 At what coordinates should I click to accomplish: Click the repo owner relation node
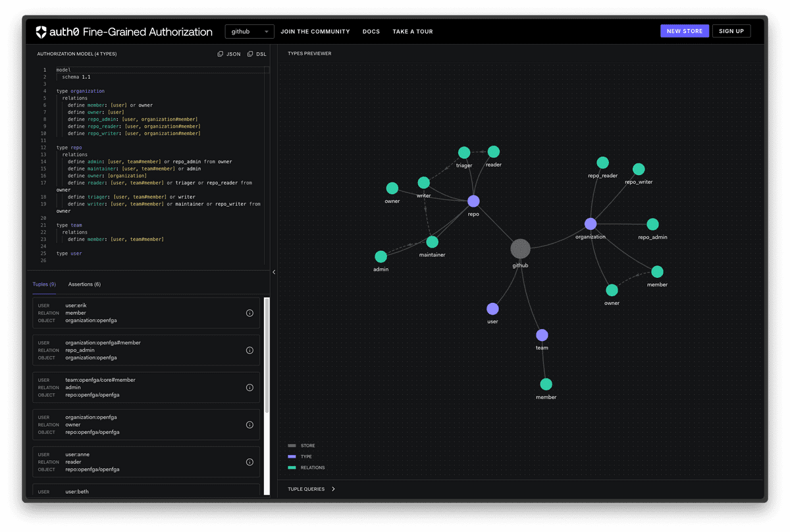click(392, 188)
